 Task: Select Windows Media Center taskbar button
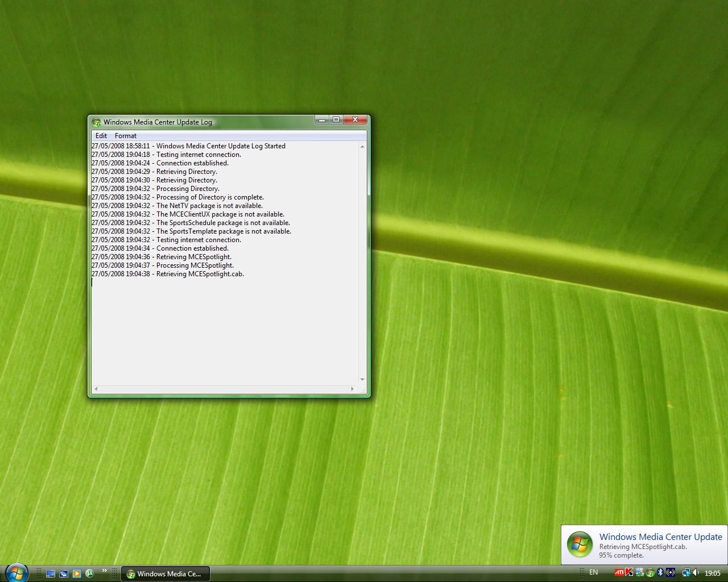point(166,574)
